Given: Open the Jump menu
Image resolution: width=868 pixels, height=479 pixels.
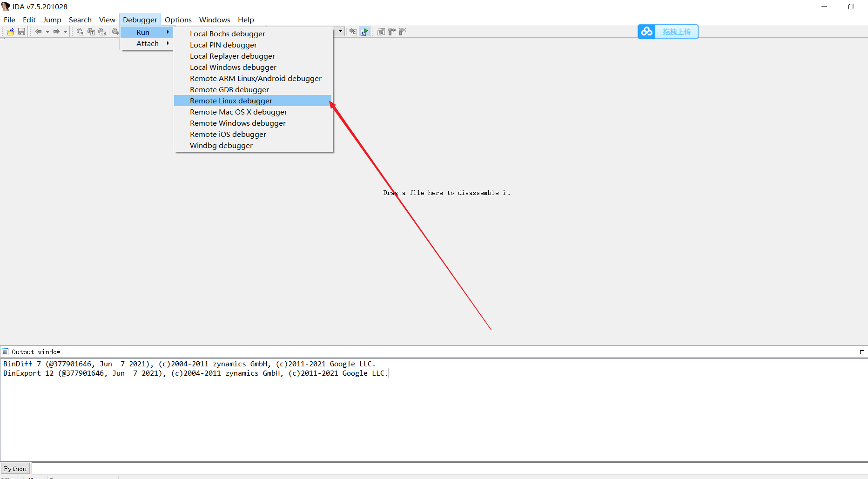Looking at the screenshot, I should tap(52, 20).
